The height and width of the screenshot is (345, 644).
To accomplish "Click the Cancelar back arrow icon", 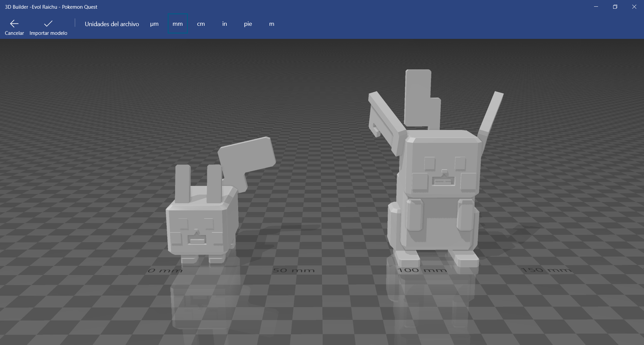I will click(14, 23).
